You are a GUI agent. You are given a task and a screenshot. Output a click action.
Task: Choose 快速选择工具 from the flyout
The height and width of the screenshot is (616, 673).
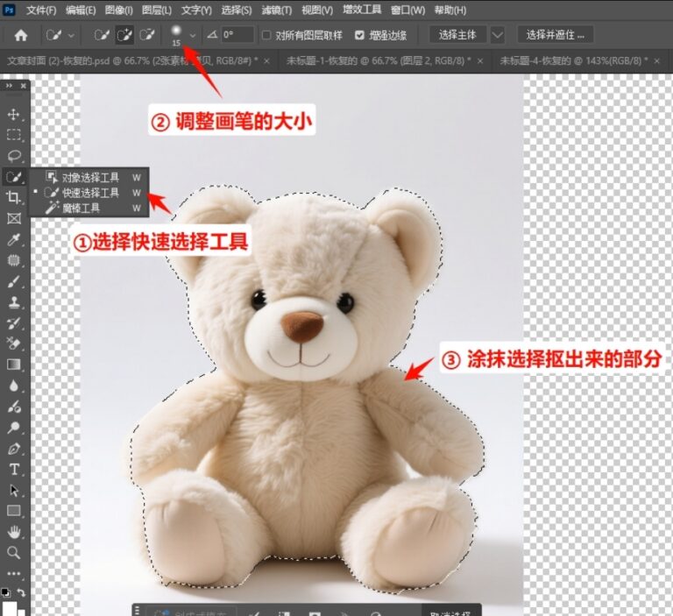(x=89, y=193)
